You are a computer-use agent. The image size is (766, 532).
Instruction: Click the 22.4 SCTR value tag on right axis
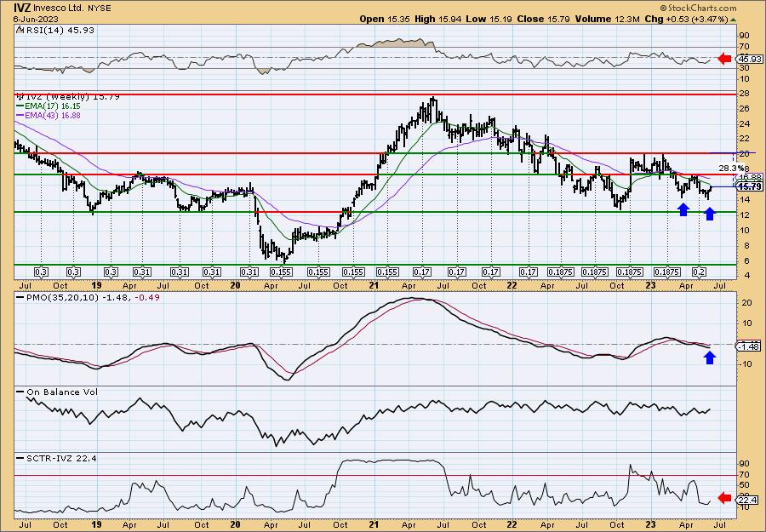tap(748, 501)
